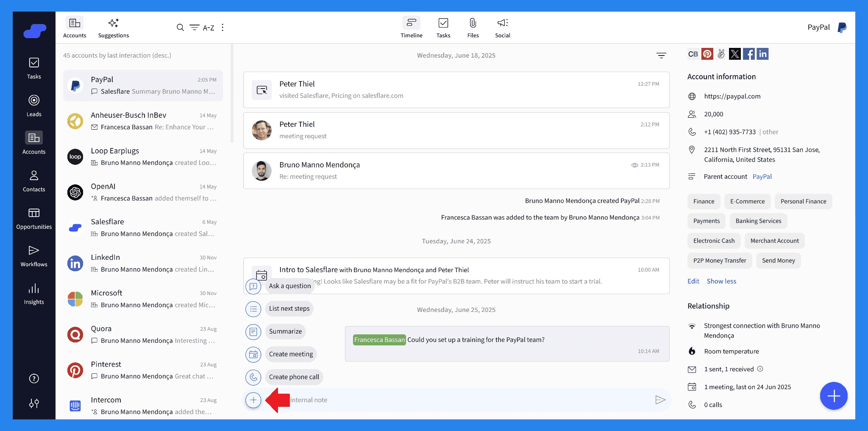
Task: Open Peter Thiel website visit entry
Action: click(x=456, y=90)
